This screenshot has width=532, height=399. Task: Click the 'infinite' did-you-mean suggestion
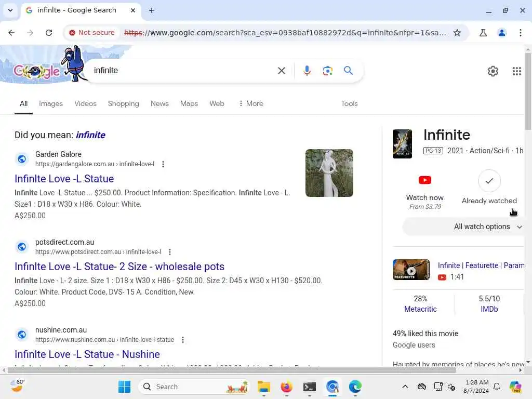coord(90,135)
